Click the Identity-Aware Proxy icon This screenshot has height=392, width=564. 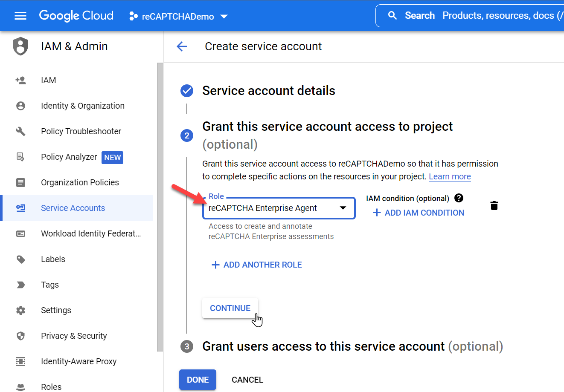20,361
